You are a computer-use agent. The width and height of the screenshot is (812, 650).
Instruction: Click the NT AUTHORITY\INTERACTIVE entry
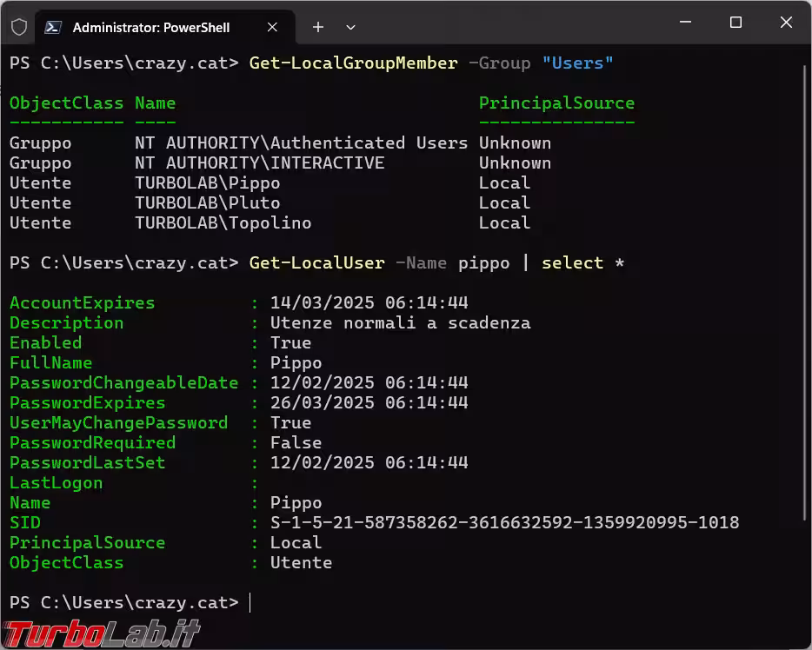(x=259, y=162)
